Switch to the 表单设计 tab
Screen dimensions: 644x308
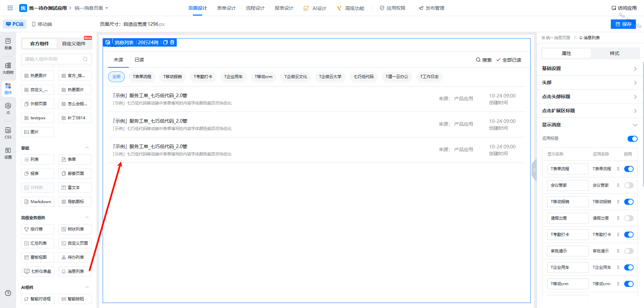tap(226, 8)
